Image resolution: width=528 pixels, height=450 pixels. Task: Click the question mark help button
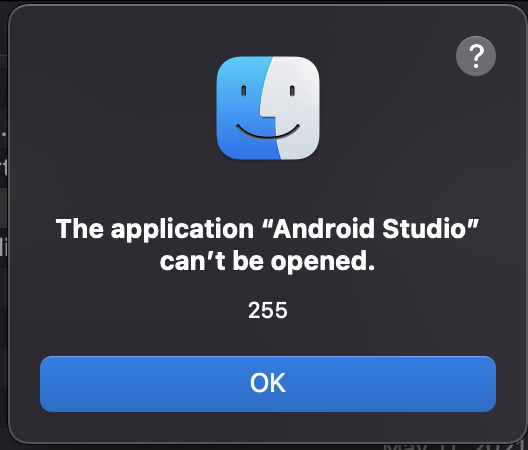click(476, 56)
